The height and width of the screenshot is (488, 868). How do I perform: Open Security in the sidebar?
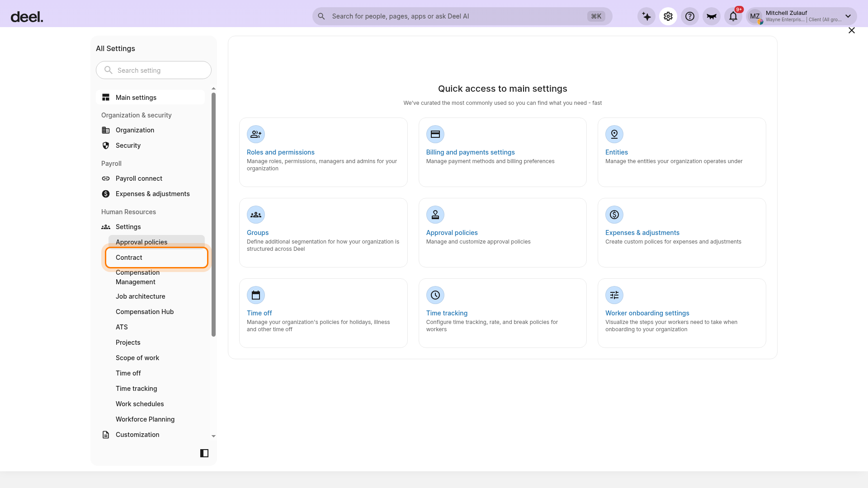[x=150, y=145]
